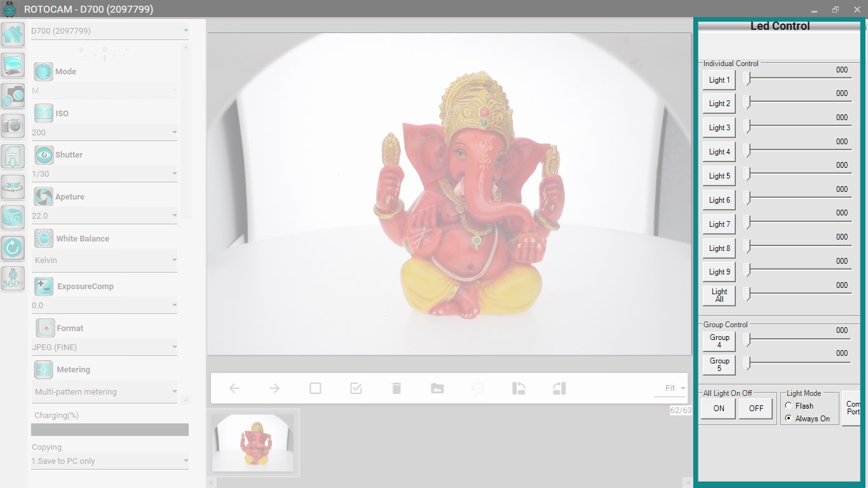
Task: Click the Light 9 button
Action: tap(719, 272)
